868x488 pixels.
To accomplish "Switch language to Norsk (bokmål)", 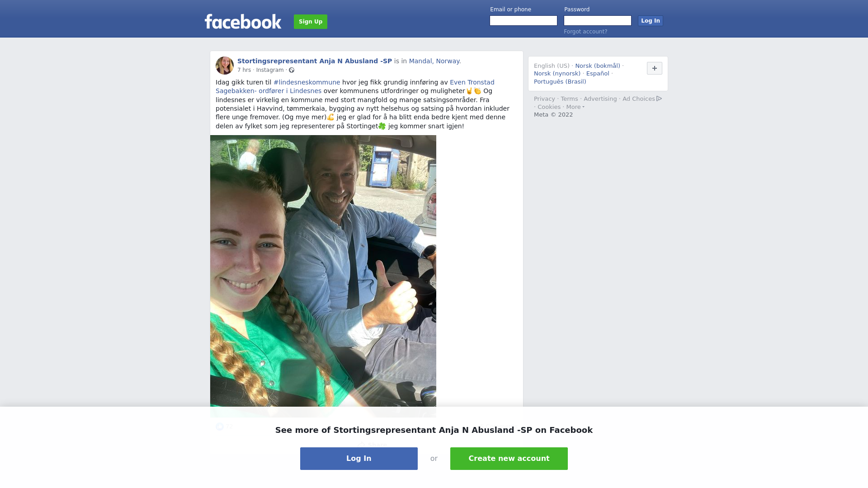I will pos(598,66).
